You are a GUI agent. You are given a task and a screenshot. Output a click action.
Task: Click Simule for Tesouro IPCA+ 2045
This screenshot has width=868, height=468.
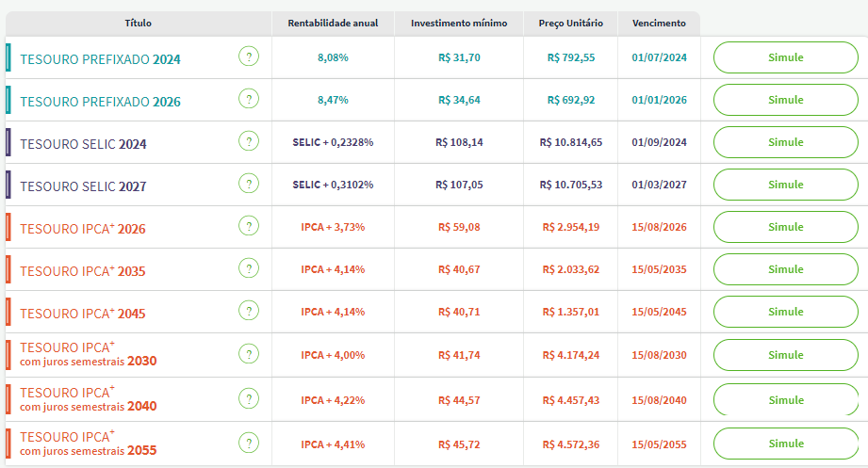(x=785, y=312)
